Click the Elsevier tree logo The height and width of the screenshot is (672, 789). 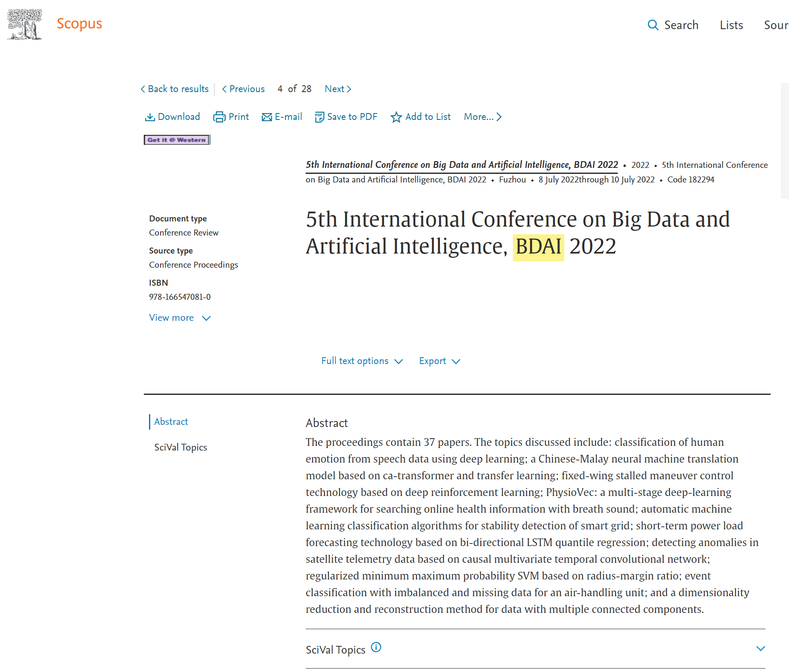click(25, 24)
